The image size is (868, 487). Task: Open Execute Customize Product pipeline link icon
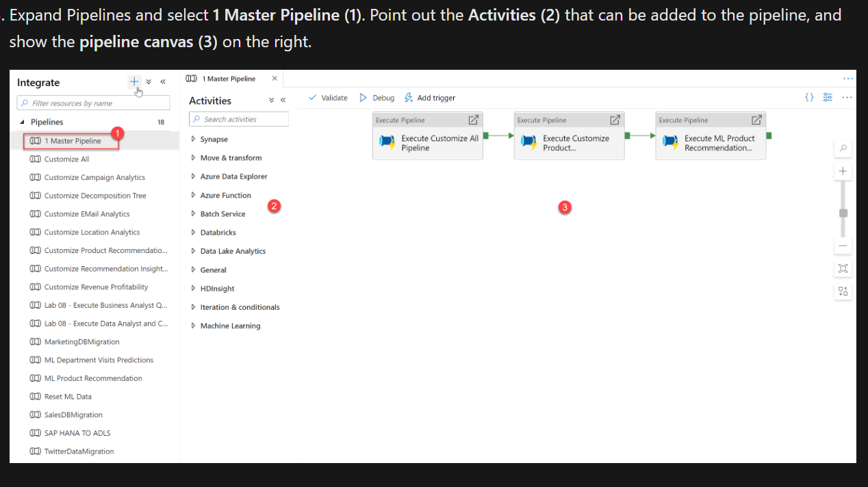tap(615, 120)
